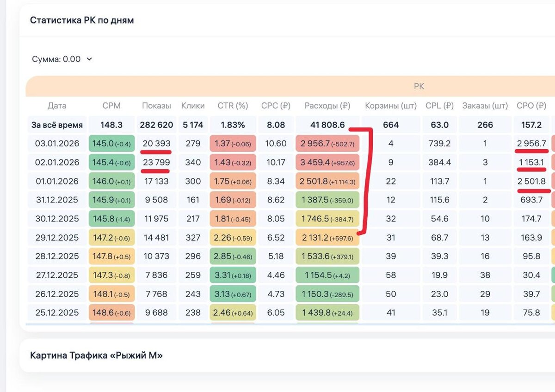This screenshot has height=392, width=555.
Task: Sort by Заказы (шт) column header
Action: click(485, 106)
